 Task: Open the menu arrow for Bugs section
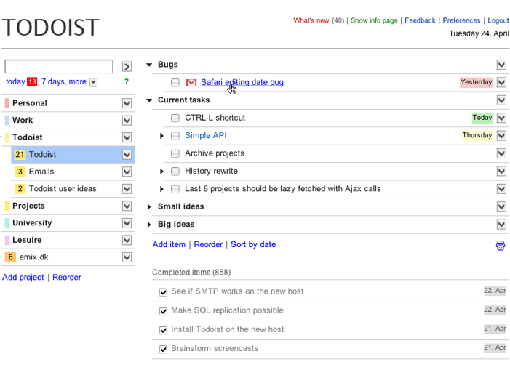[x=501, y=65]
